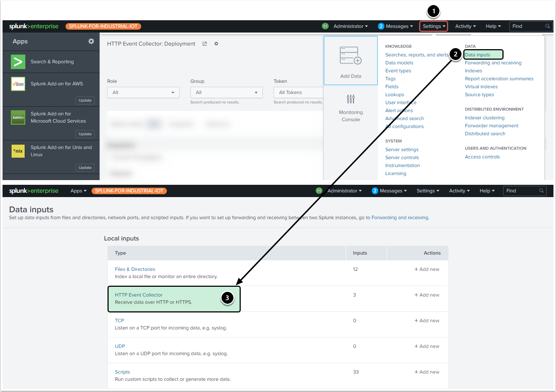Click the Add Data icon tile
Image resolution: width=556 pixels, height=392 pixels.
351,60
